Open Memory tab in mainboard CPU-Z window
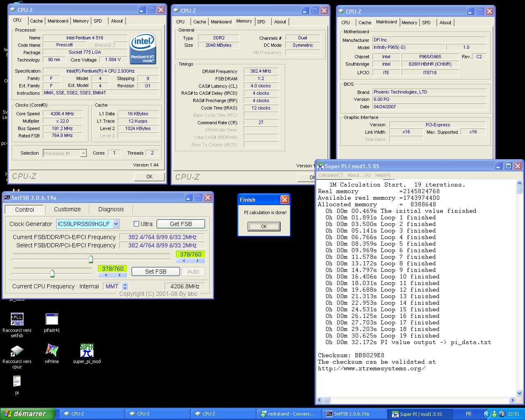Image resolution: width=525 pixels, height=420 pixels. tap(409, 23)
